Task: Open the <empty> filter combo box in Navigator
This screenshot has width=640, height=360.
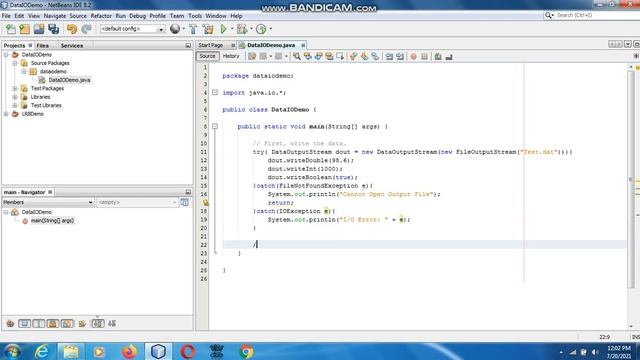Action: click(x=137, y=202)
